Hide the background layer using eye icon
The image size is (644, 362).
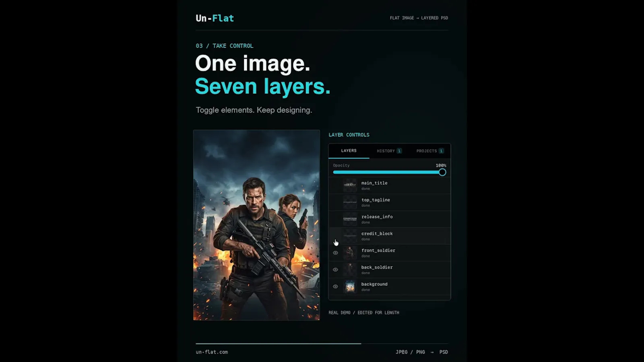coord(335,287)
